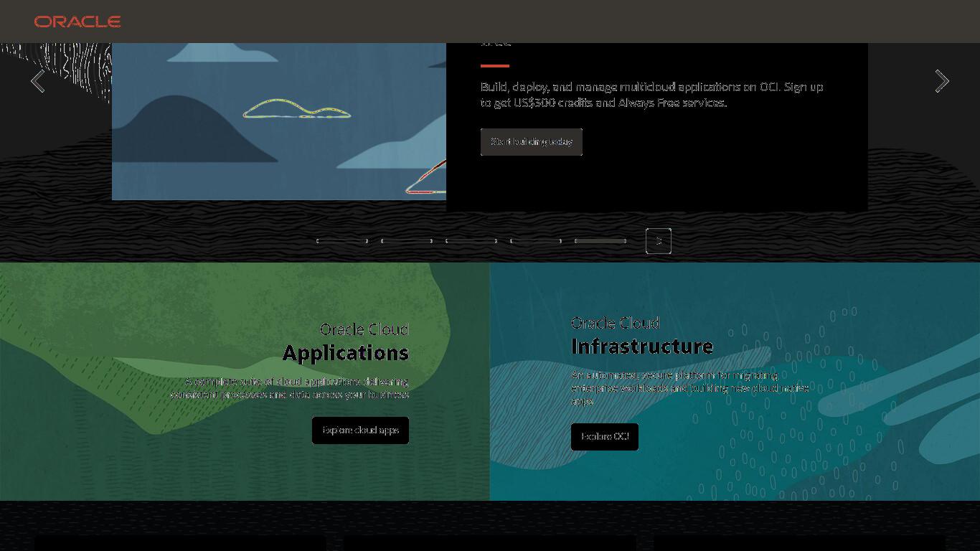
Task: Select the first carousel slide indicator
Action: [342, 241]
